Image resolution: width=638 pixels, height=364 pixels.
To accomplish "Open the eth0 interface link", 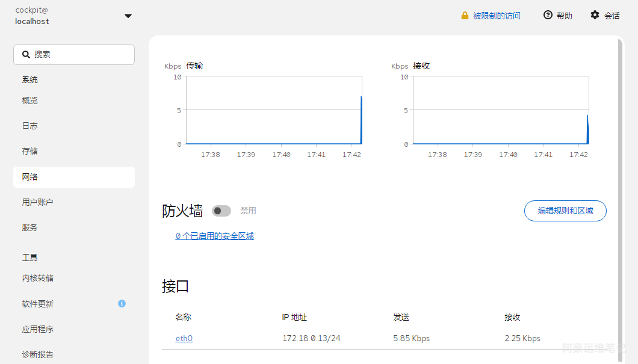I will point(184,338).
